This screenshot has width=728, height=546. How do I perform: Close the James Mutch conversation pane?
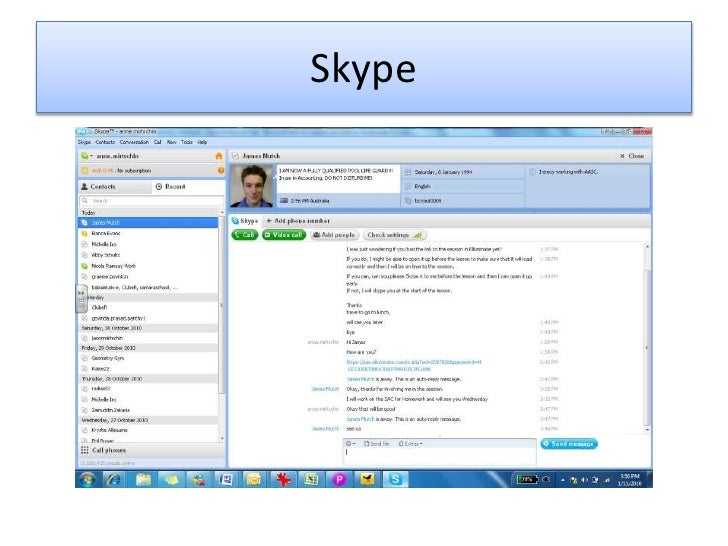pos(632,156)
